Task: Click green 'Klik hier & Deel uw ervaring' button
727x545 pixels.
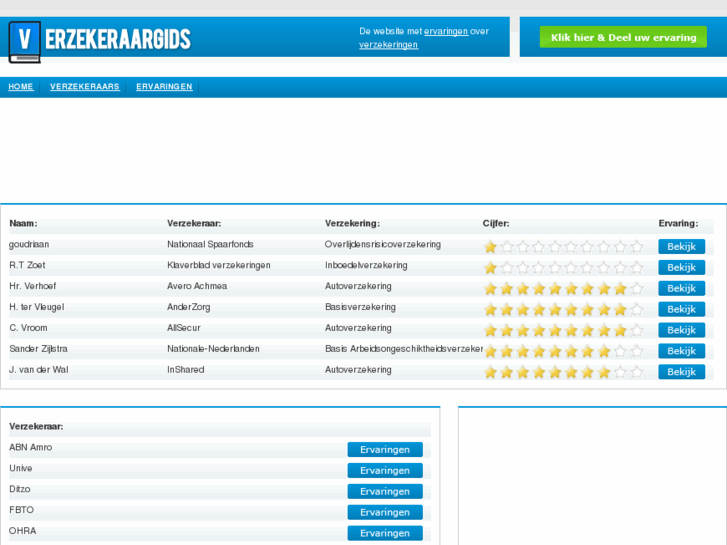Action: point(623,37)
